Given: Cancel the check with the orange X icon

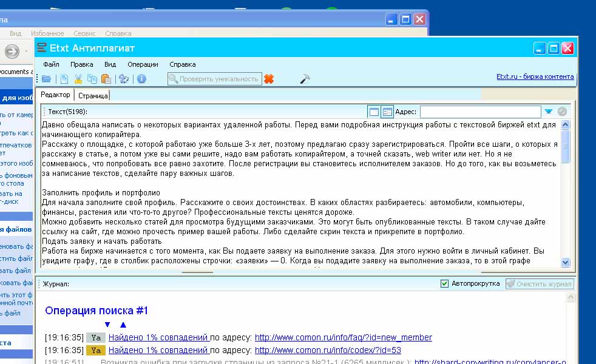Looking at the screenshot, I should 269,79.
